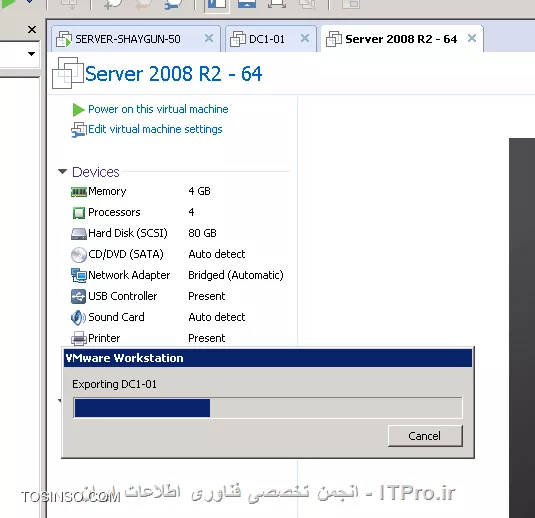Click the VM icon on the DC1-01 tab
This screenshot has width=535, height=518.
point(238,39)
